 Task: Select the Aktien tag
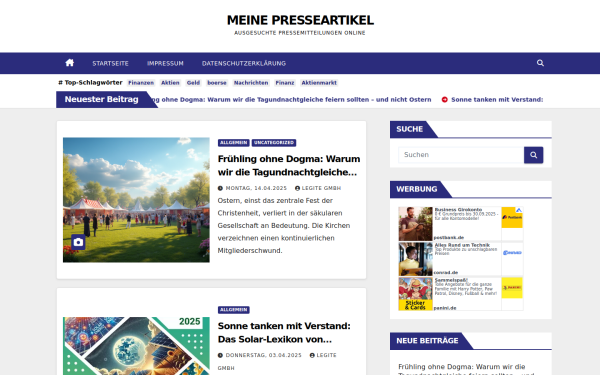170,83
